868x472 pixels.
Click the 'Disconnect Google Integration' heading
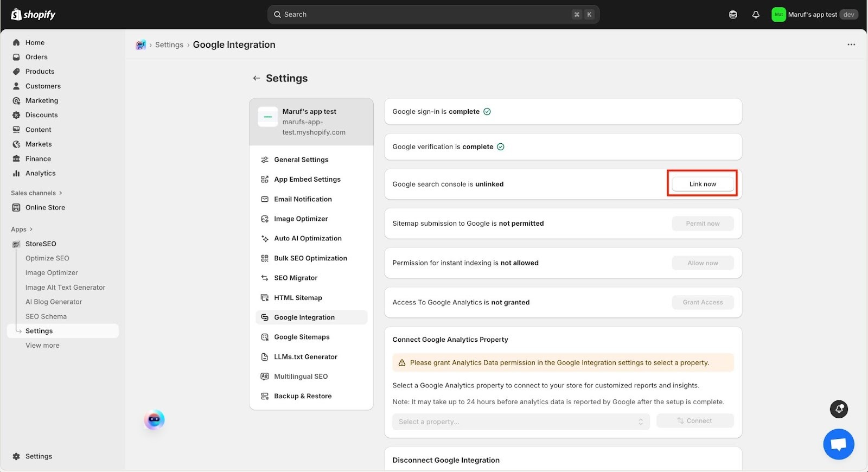pyautogui.click(x=446, y=460)
